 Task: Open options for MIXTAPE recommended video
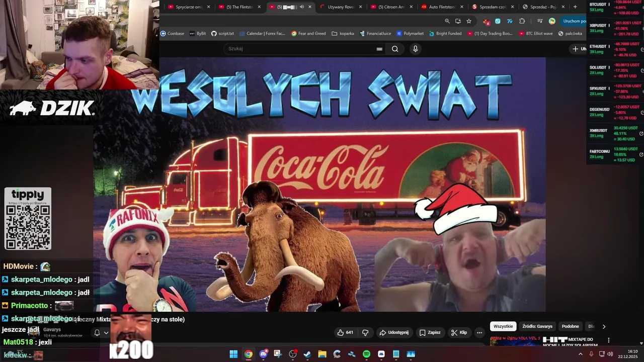(x=609, y=340)
